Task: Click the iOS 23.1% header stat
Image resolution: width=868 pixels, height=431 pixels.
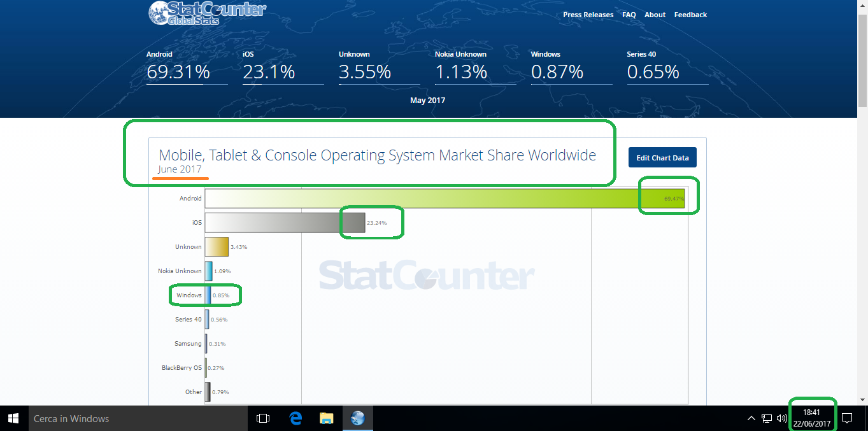Action: 283,66
